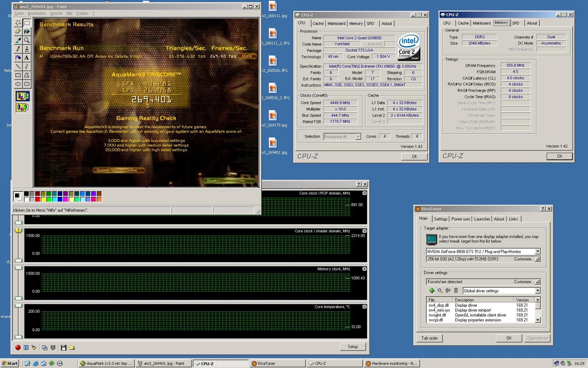Switch to Mainboard tab in left CPU-Z window
Viewport: 588px width, 368px height.
click(x=336, y=24)
